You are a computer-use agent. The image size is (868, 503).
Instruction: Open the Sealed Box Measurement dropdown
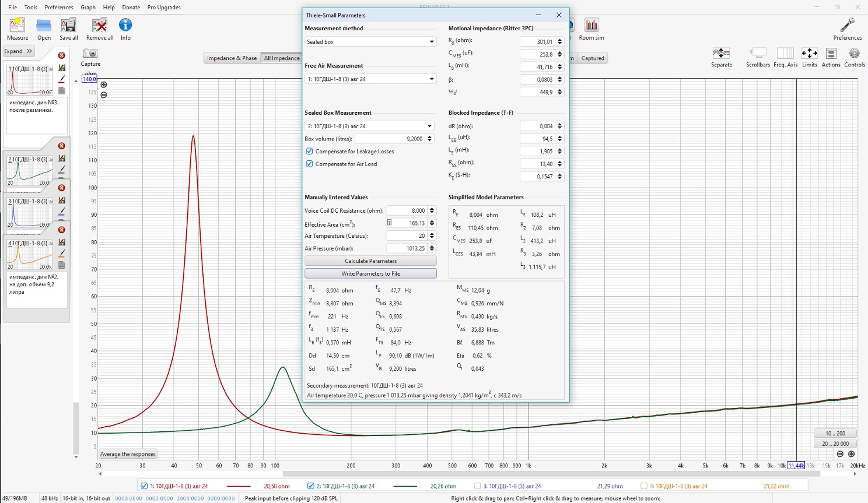click(x=369, y=126)
